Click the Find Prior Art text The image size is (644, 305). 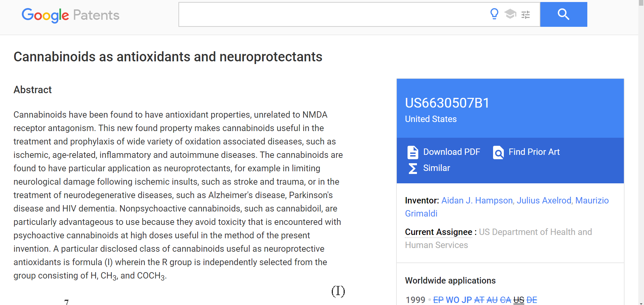tap(534, 152)
